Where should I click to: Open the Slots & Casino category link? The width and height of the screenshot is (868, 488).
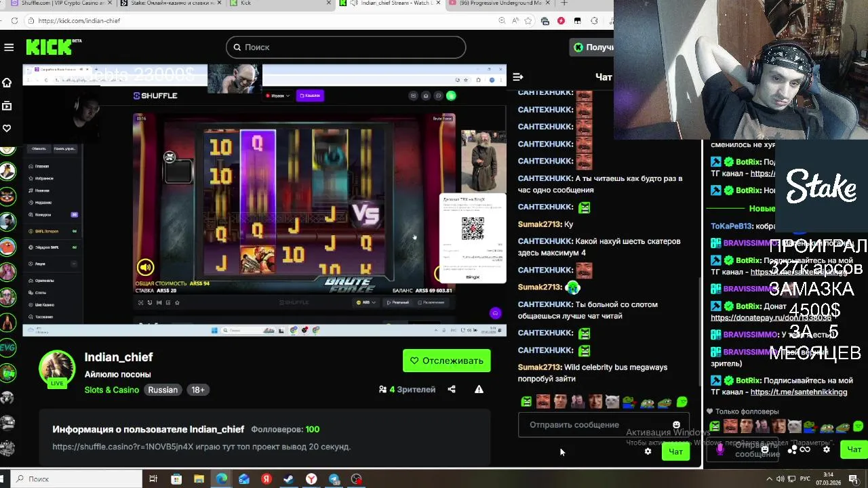(x=112, y=390)
